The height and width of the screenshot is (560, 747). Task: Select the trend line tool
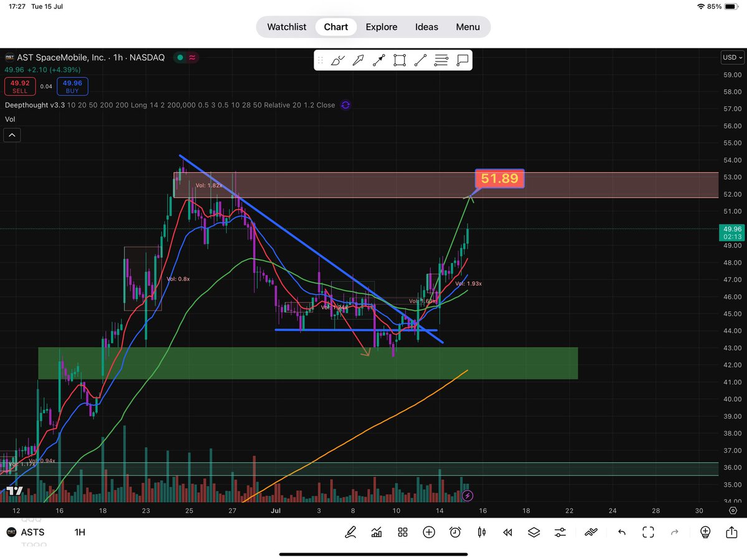tap(421, 60)
